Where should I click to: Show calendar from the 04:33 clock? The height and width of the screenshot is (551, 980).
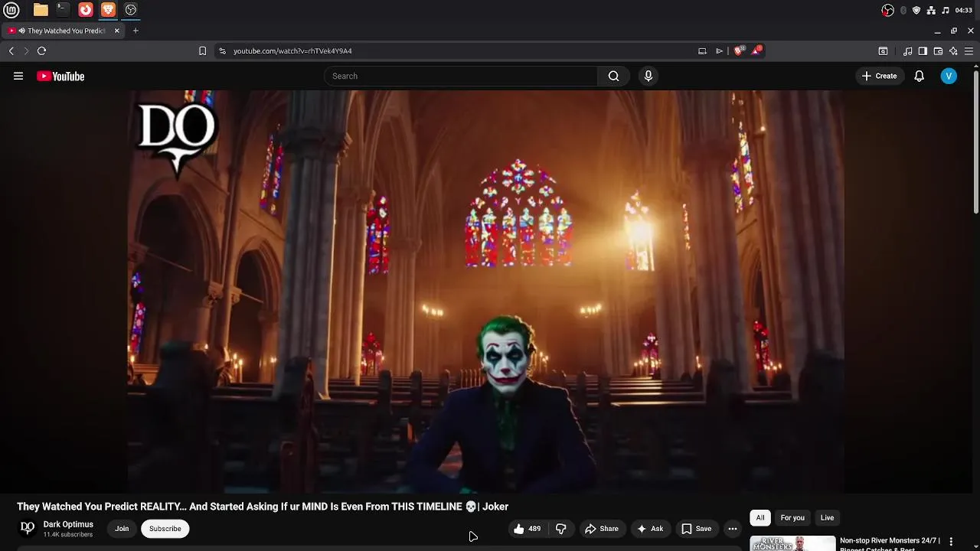tap(964, 10)
